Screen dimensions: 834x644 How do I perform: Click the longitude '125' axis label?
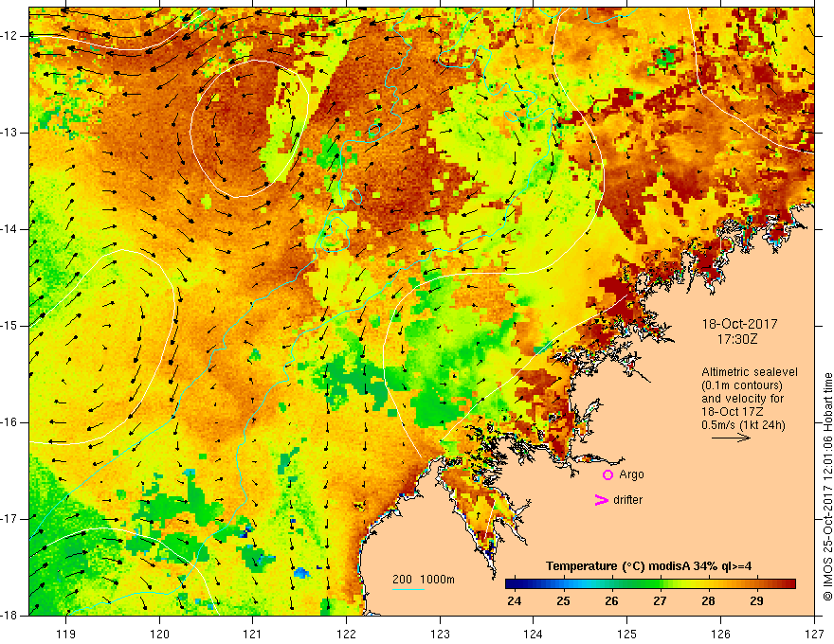pyautogui.click(x=627, y=634)
